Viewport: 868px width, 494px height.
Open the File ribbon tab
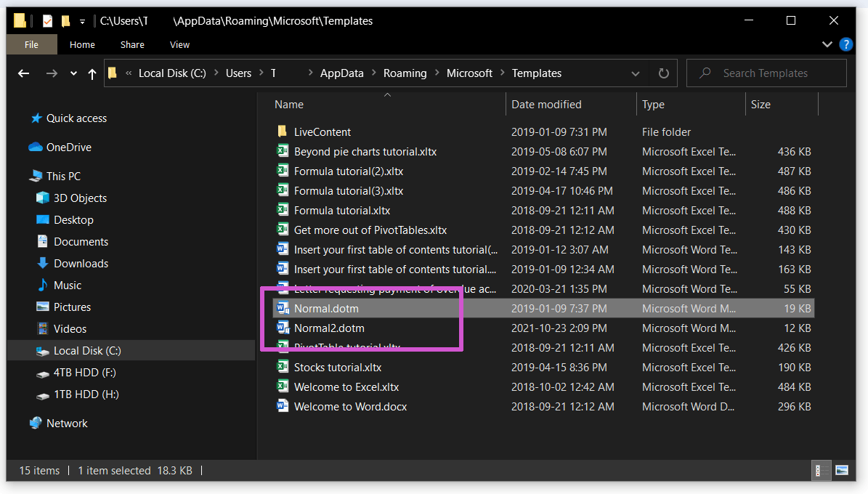31,44
